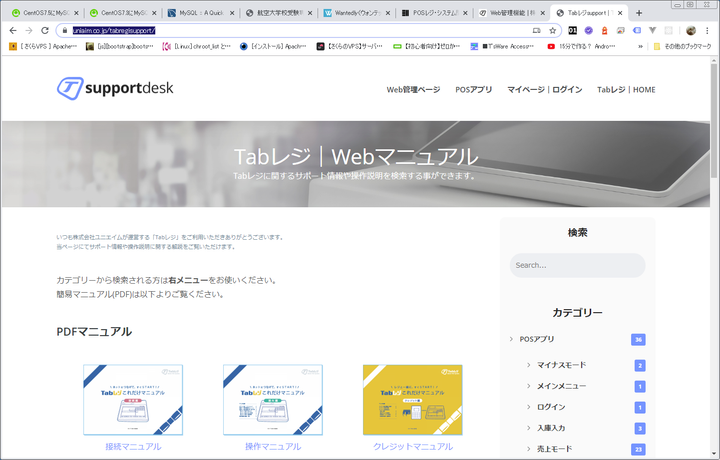
Task: Open the マイナスモード category link
Action: pyautogui.click(x=562, y=365)
